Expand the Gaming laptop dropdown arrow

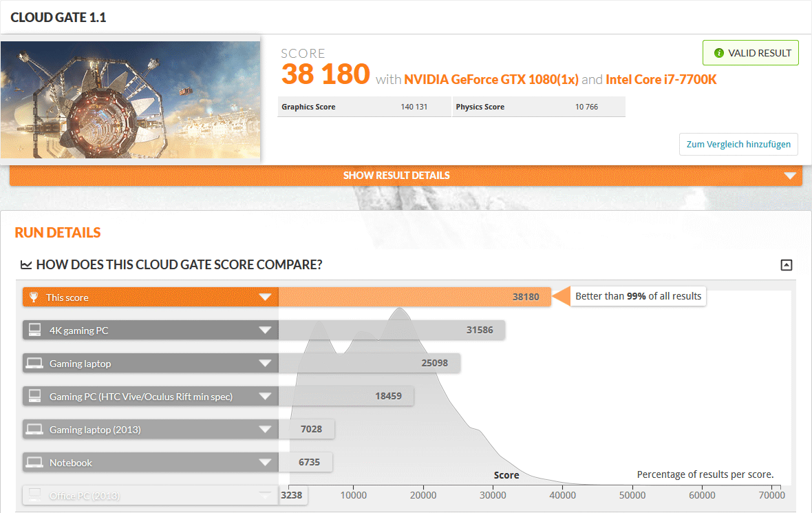(x=265, y=364)
